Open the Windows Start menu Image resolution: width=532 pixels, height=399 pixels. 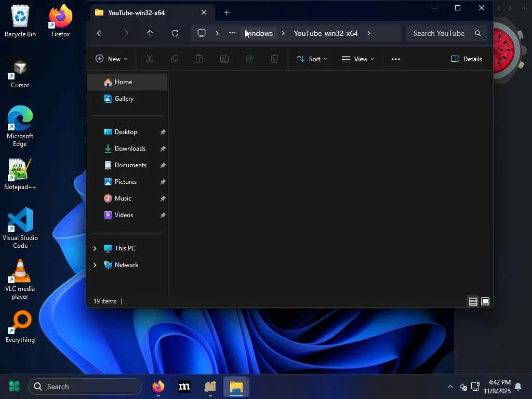(14, 386)
